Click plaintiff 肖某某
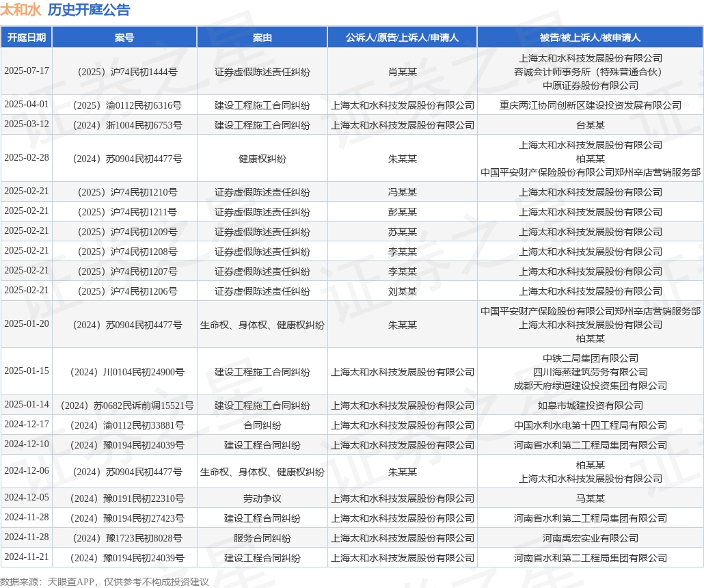This screenshot has height=588, width=704. pos(403,72)
